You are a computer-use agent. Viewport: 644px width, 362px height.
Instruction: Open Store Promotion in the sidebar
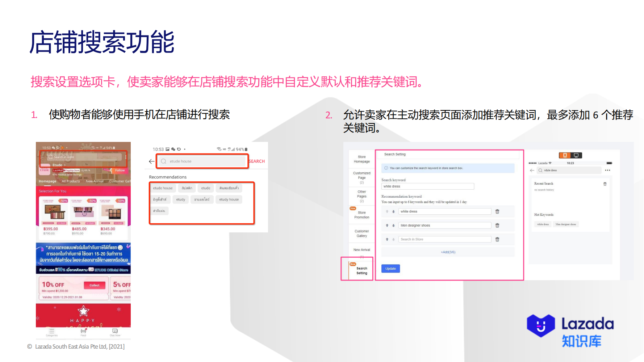click(362, 215)
